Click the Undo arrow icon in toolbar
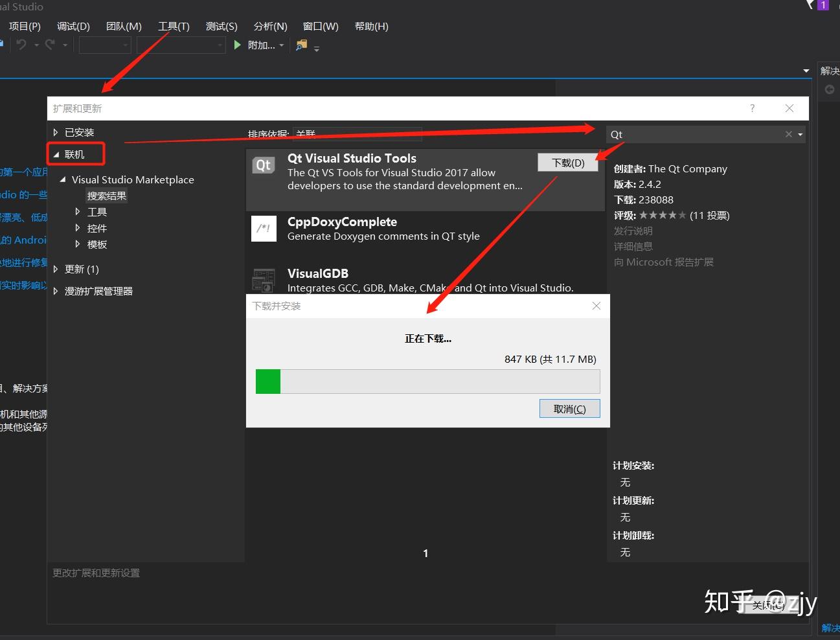This screenshot has height=640, width=840. point(21,45)
